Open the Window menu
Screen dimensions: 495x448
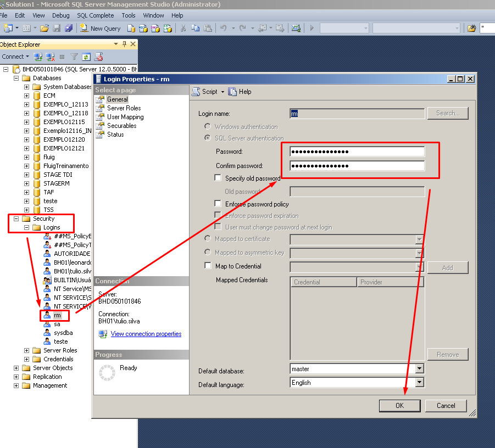pos(153,15)
